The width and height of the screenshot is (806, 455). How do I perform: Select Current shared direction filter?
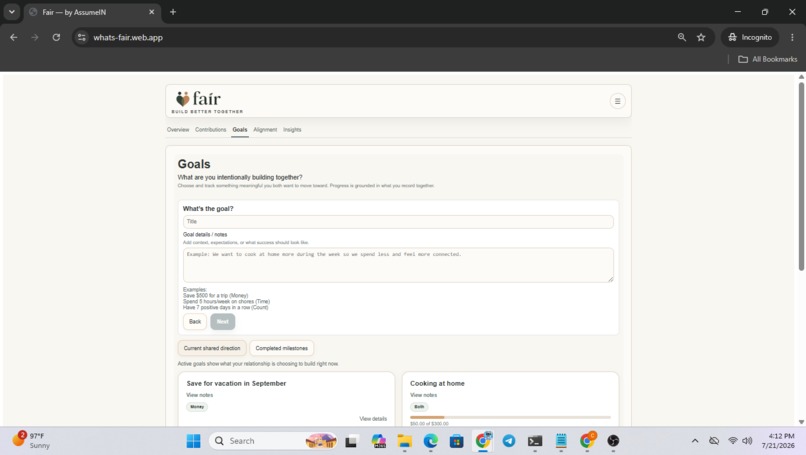pyautogui.click(x=212, y=348)
